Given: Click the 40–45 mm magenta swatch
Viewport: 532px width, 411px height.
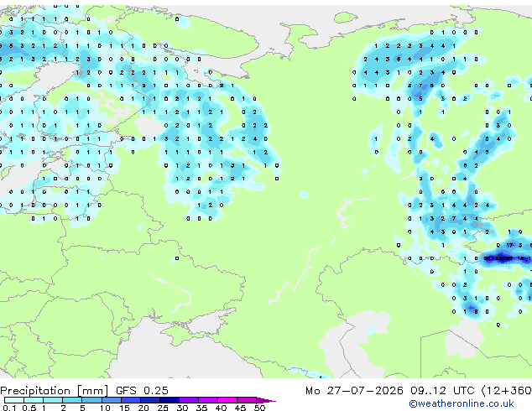Looking at the screenshot, I should coord(227,400).
